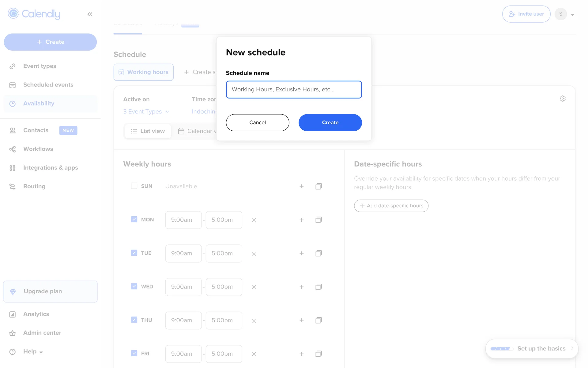Screen dimensions: 588x368
Task: Remove Tuesday's time interval with X
Action: 254,254
